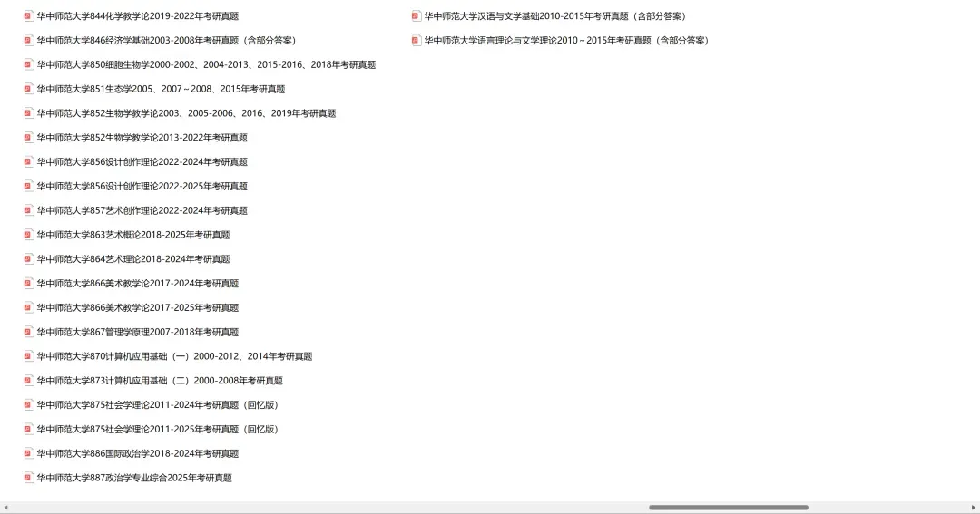Select file 852生物学教学论2013-2022年考研真题
Viewport: 980px width, 514px height.
coord(142,138)
